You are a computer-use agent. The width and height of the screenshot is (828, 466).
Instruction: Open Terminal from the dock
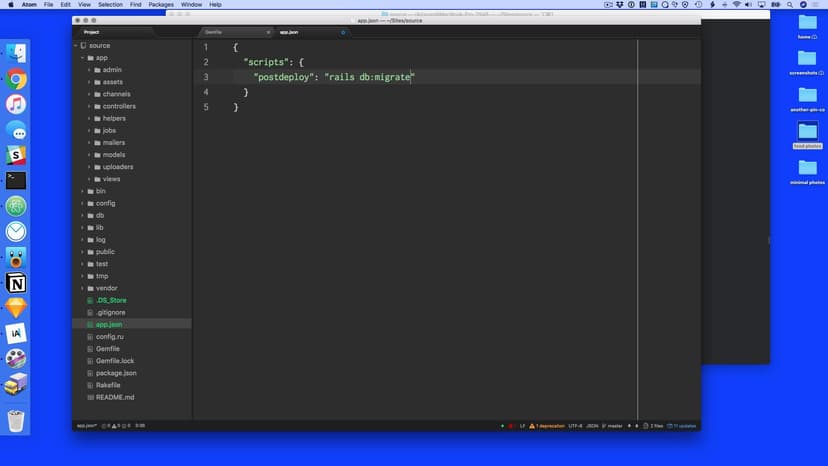click(16, 181)
